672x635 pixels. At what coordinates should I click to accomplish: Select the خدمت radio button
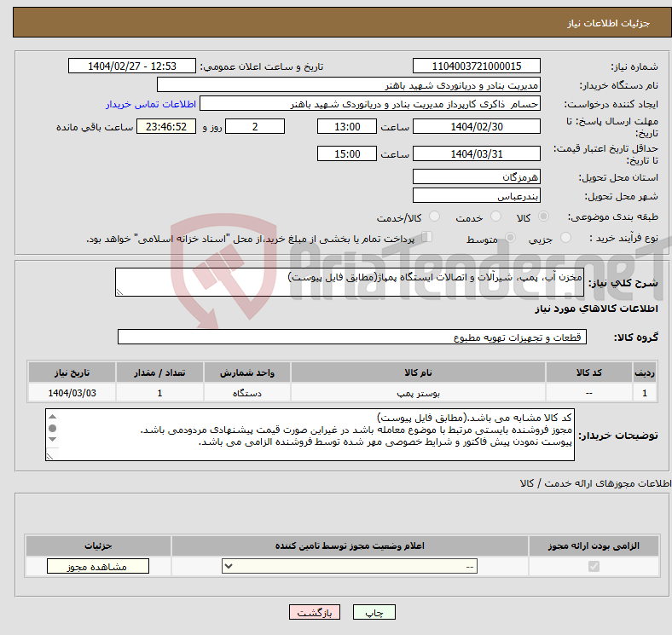495,216
